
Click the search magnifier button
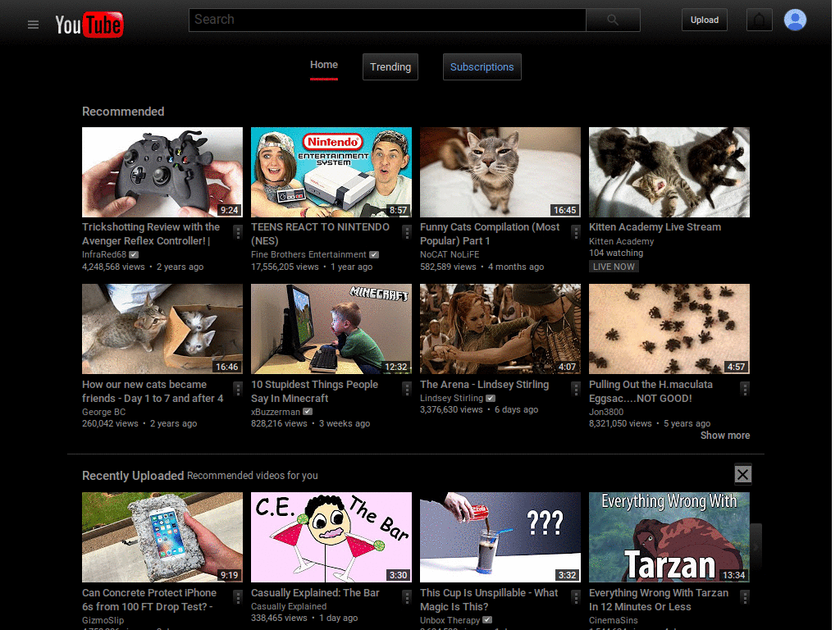tap(613, 21)
